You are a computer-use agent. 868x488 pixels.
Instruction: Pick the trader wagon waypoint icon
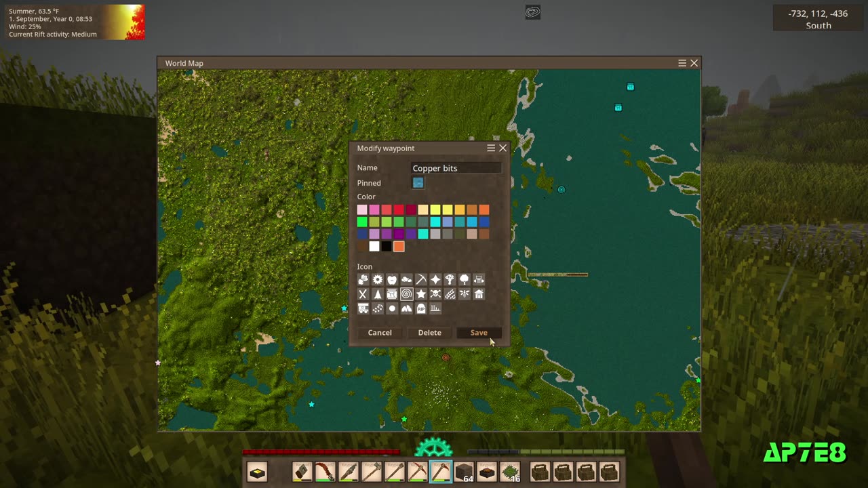pyautogui.click(x=363, y=308)
